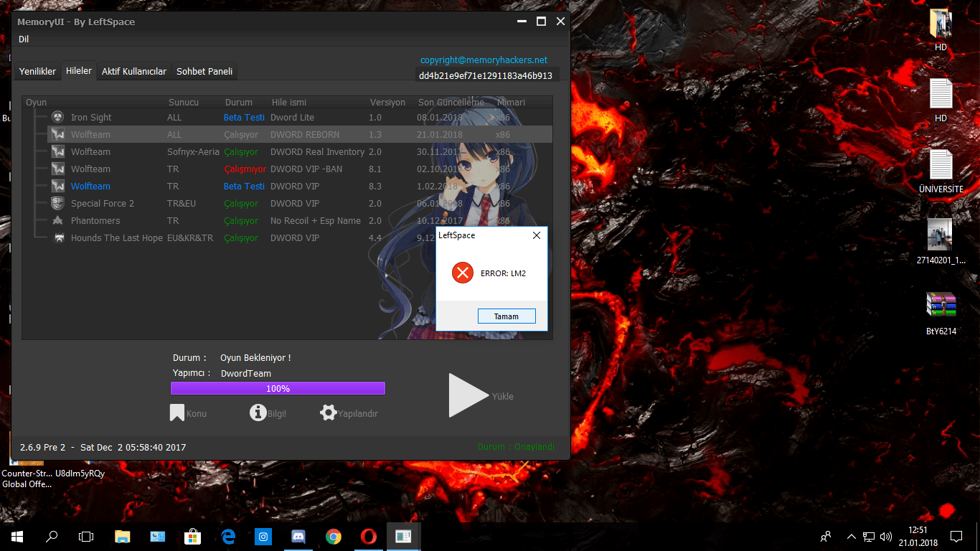
Task: Open the Dil menu
Action: pos(24,39)
